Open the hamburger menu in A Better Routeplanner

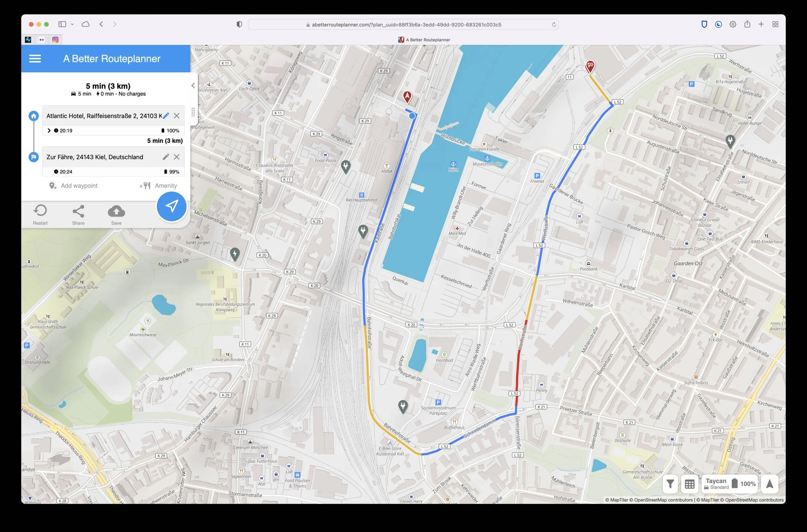35,59
